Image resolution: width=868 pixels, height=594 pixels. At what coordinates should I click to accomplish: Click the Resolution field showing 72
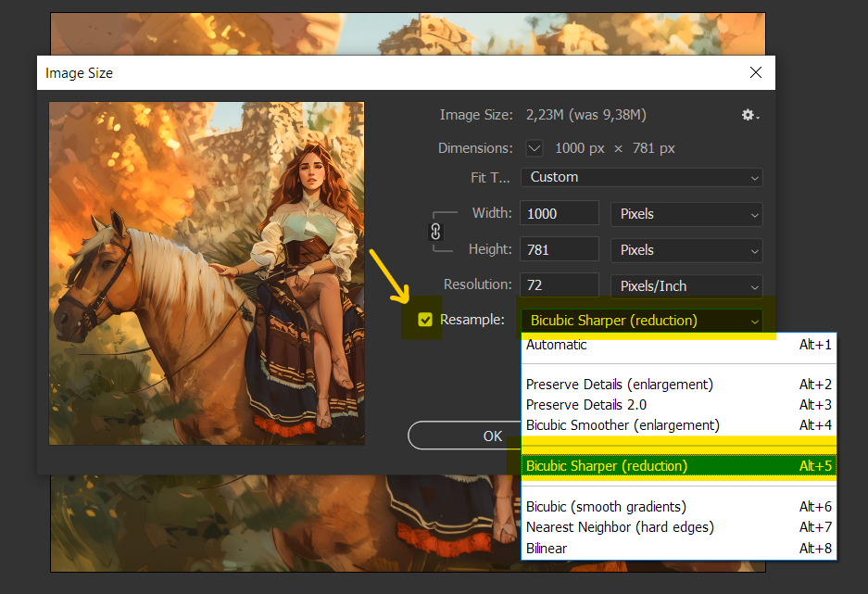[560, 285]
